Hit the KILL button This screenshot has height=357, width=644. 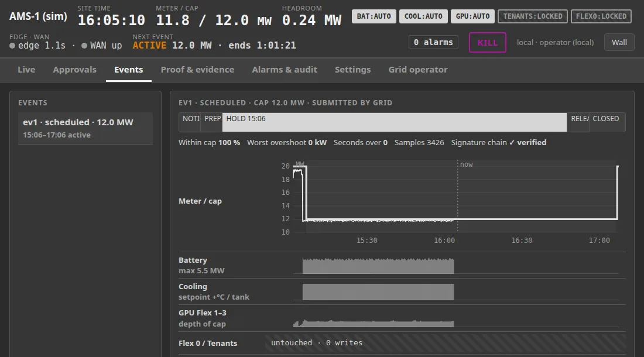pos(488,43)
